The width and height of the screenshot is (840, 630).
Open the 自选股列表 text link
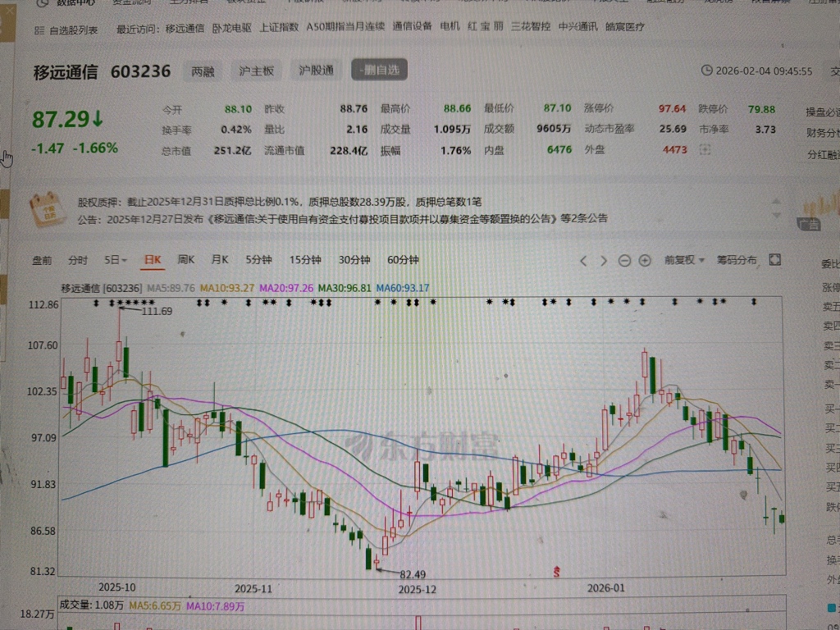pyautogui.click(x=73, y=30)
